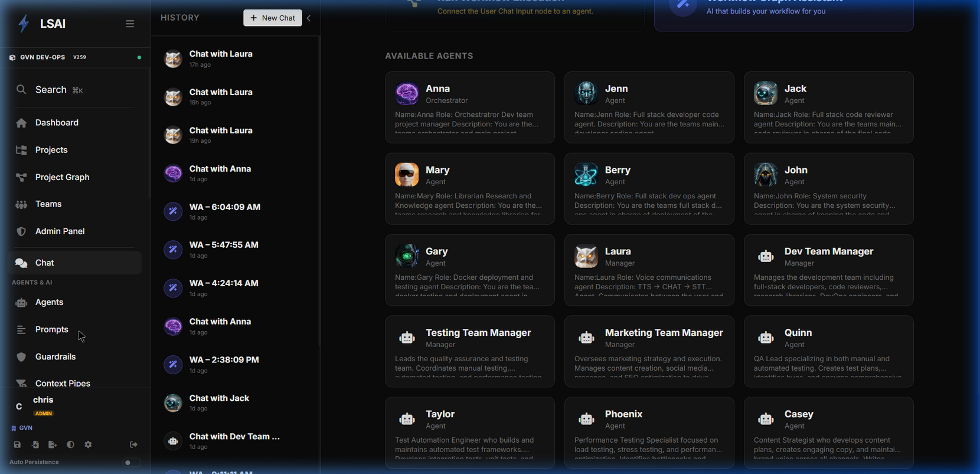This screenshot has height=474, width=980.
Task: Select the Testing Team Manager card
Action: (470, 351)
